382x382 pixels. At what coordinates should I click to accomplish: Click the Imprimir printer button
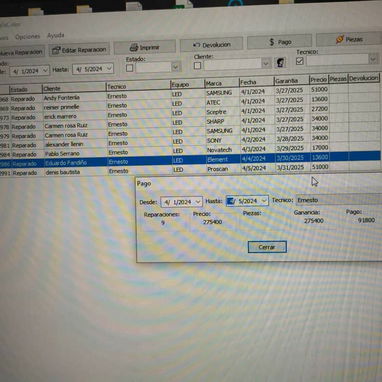[x=145, y=47]
